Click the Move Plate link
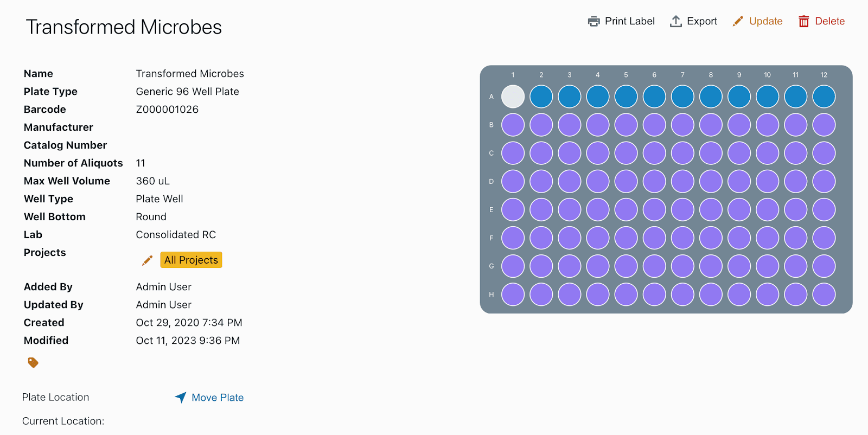The image size is (868, 435). click(218, 398)
